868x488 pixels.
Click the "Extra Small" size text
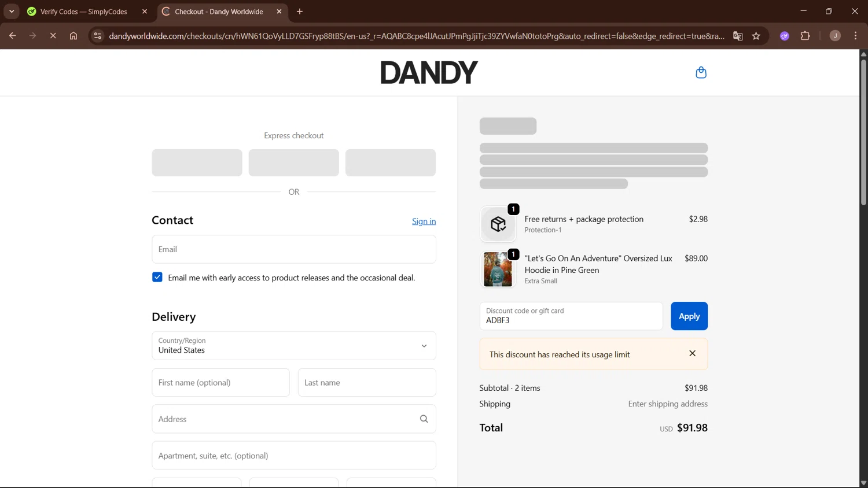[x=541, y=281]
